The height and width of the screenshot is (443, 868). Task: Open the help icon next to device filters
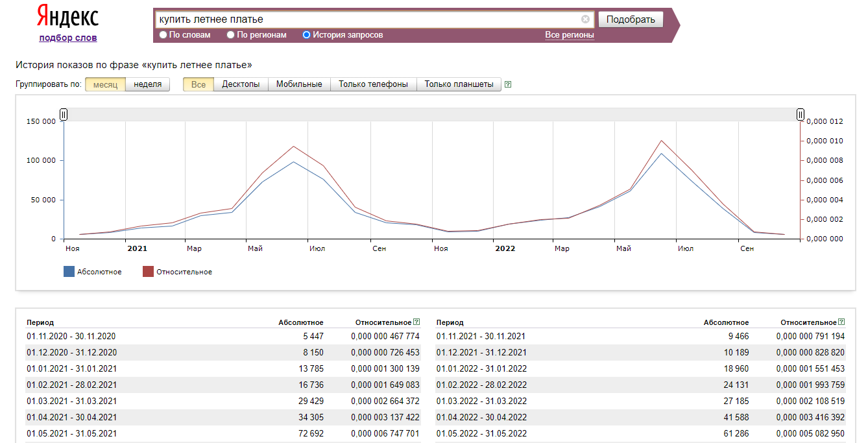click(x=508, y=84)
